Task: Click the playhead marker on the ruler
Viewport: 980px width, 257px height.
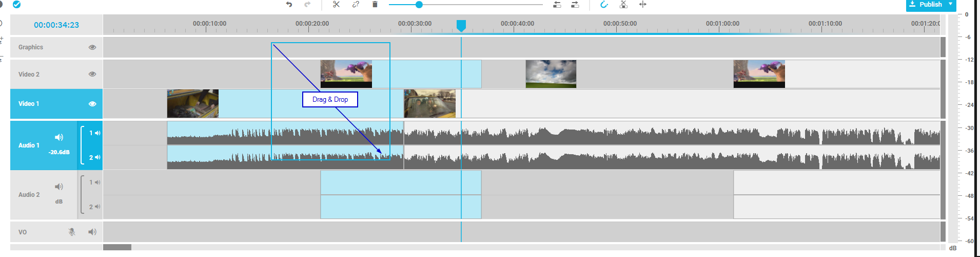Action: pyautogui.click(x=461, y=25)
